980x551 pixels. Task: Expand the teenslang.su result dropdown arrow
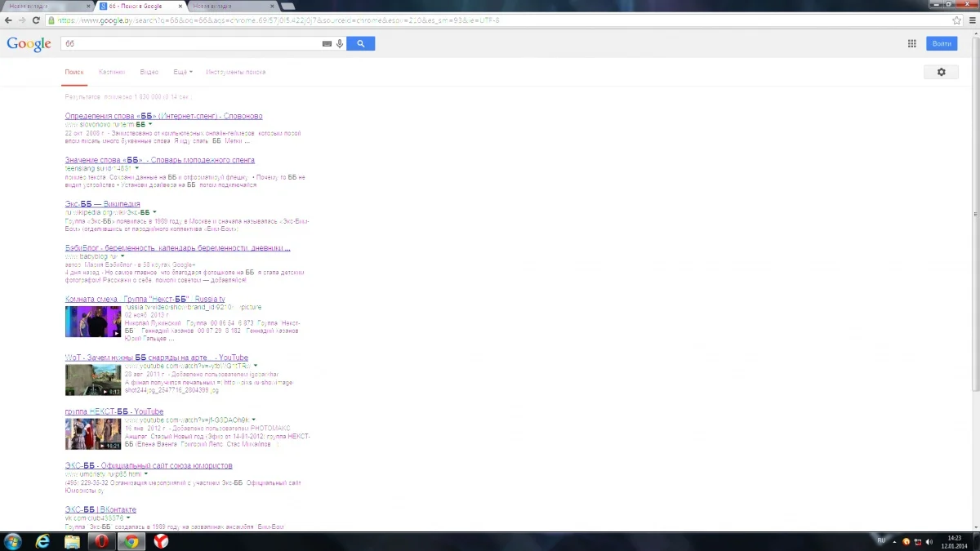click(x=136, y=168)
